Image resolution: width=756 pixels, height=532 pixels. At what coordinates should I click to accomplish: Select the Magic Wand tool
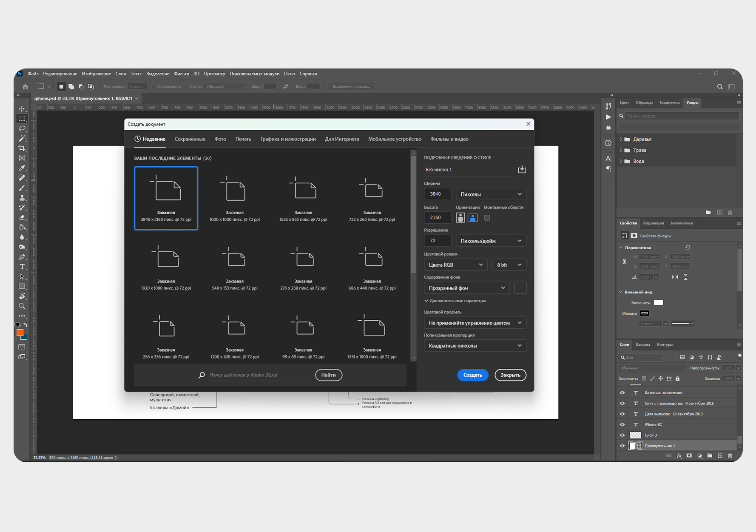pyautogui.click(x=22, y=138)
